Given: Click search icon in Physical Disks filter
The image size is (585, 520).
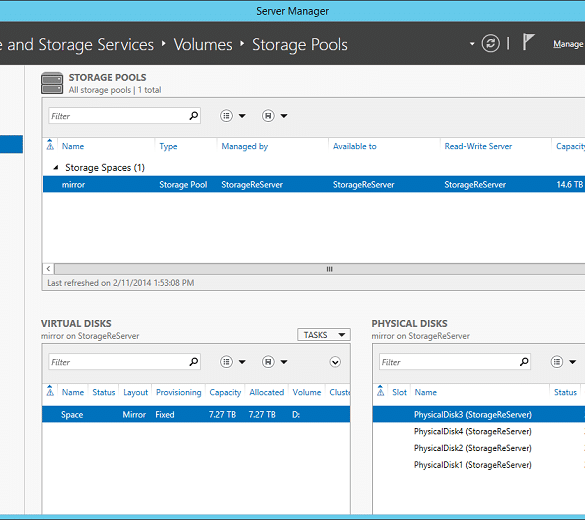Looking at the screenshot, I should (524, 362).
